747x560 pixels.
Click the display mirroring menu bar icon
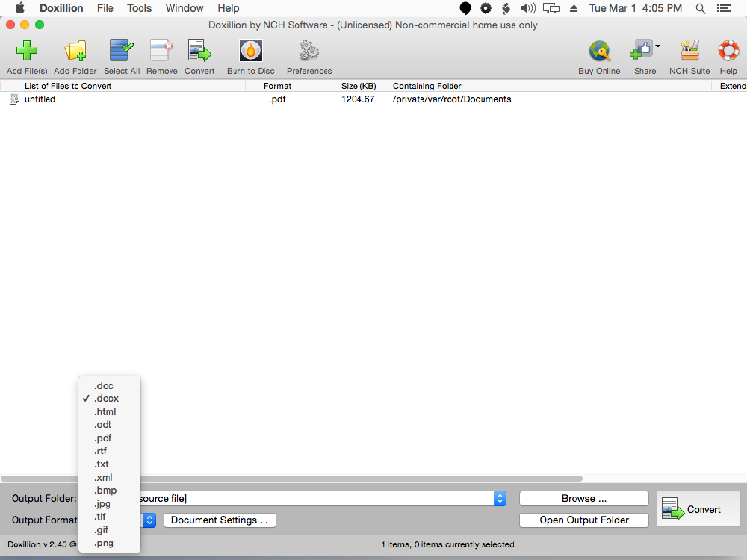551,8
